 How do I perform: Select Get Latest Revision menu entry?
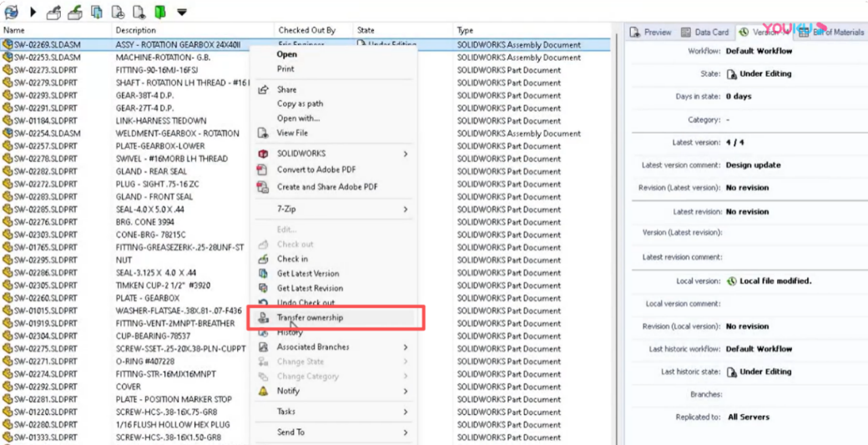[x=310, y=288]
